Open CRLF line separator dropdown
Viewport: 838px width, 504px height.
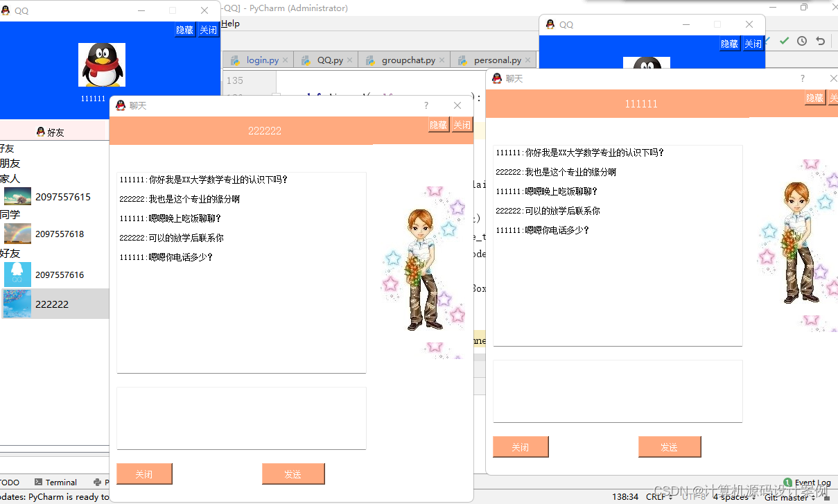pos(659,497)
